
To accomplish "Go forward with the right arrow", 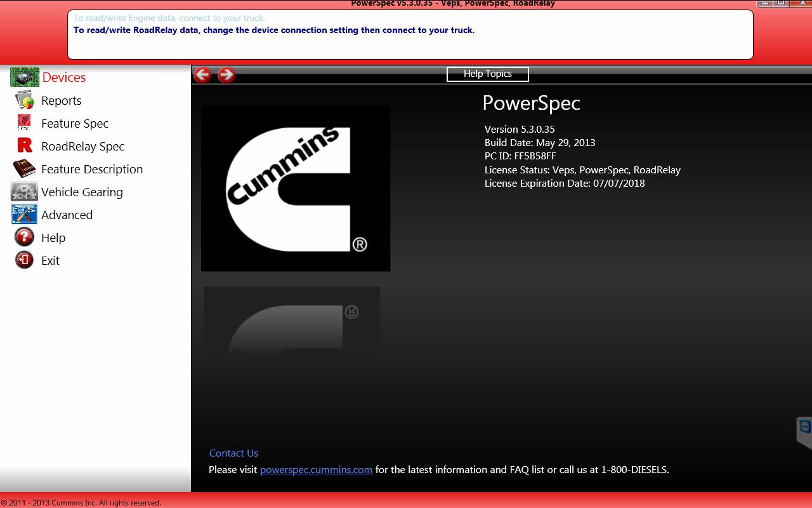I will click(x=226, y=75).
